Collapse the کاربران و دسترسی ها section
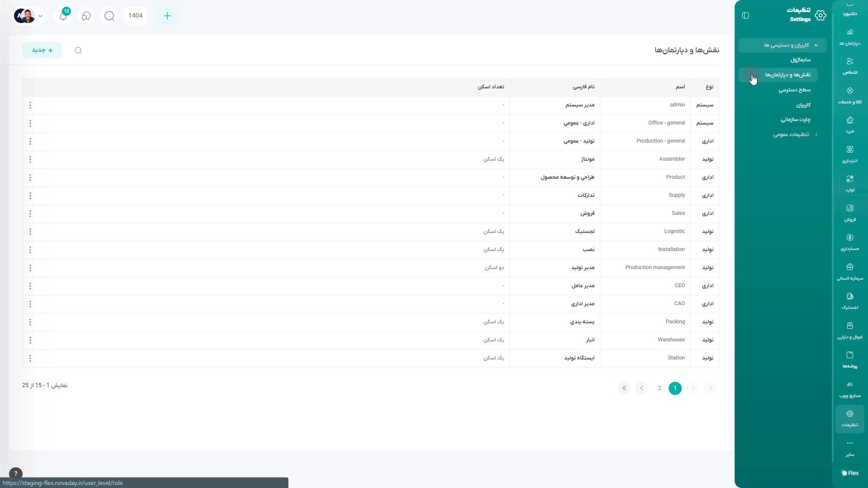 coord(782,45)
